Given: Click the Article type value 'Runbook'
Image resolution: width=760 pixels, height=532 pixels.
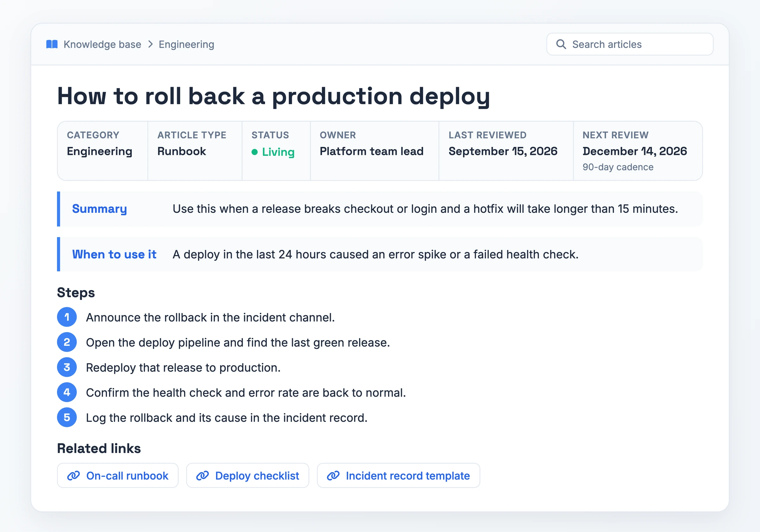Looking at the screenshot, I should tap(182, 151).
